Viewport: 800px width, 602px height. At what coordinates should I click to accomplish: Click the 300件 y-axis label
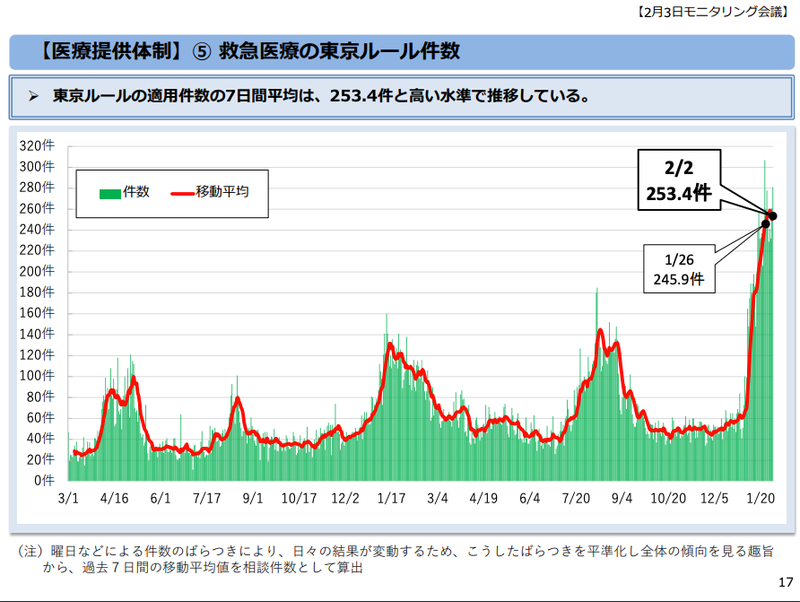tap(37, 167)
